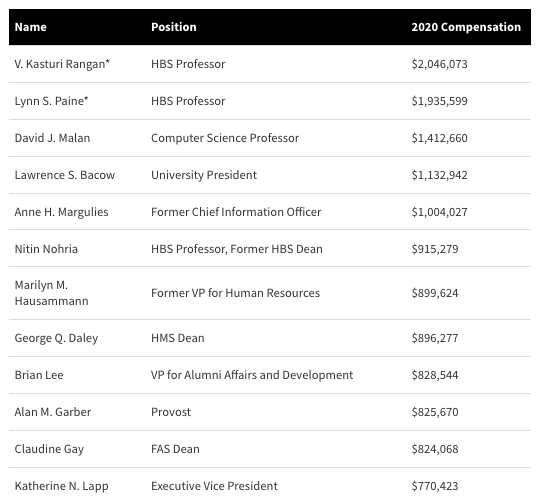Click Claudine Gay's name

pos(49,449)
